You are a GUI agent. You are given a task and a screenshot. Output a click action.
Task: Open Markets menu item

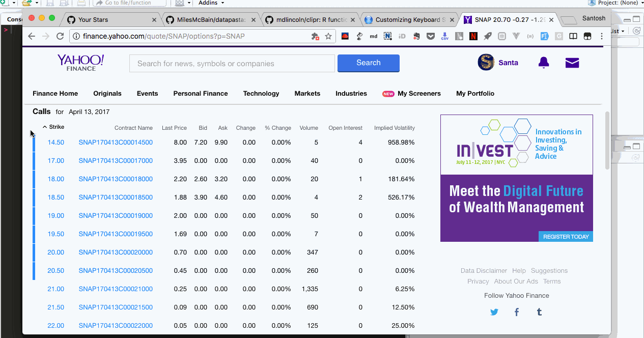(307, 94)
